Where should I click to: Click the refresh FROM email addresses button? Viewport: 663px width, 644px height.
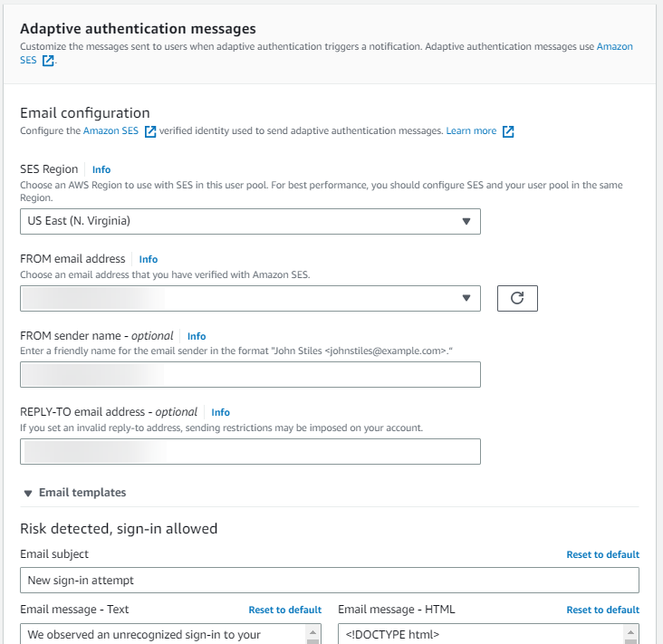(517, 298)
